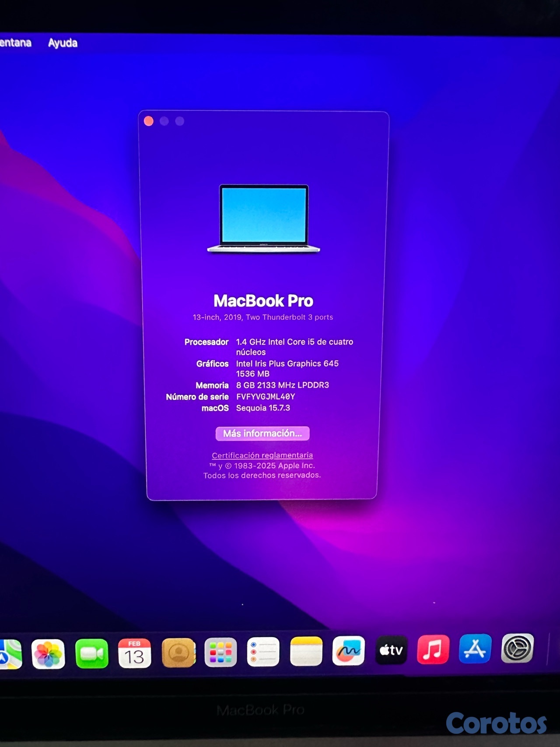Launch Notes app from Dock
Screen dimensions: 560x747
pos(306,652)
